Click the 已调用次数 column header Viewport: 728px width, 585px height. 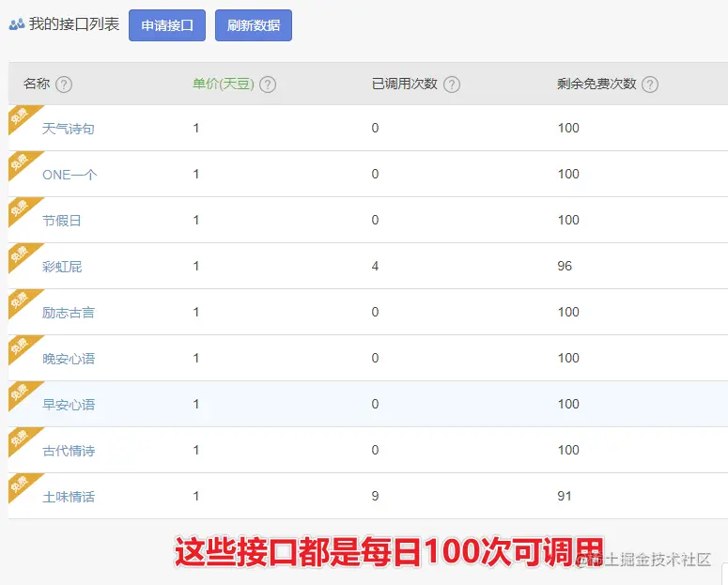click(x=405, y=84)
